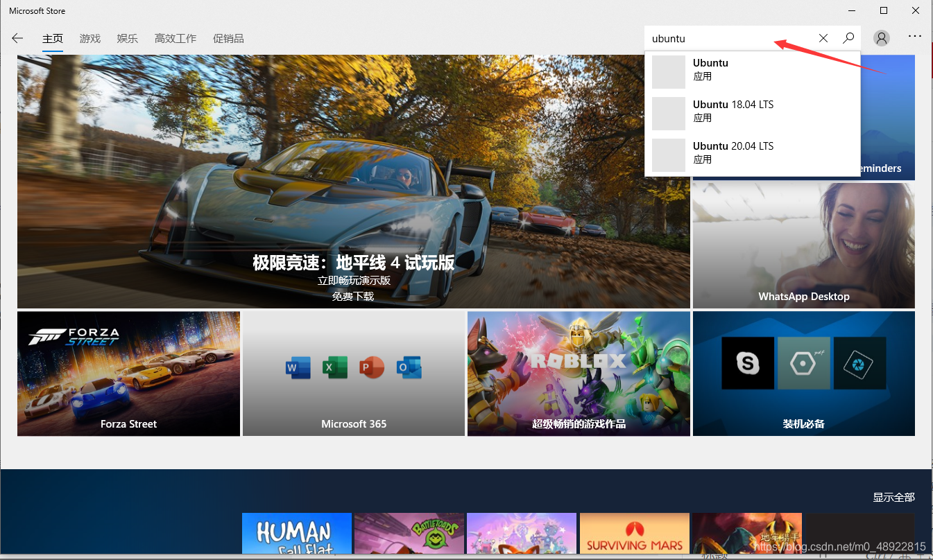Open the 促销品 tab
Screen dimensions: 933x560
point(228,39)
